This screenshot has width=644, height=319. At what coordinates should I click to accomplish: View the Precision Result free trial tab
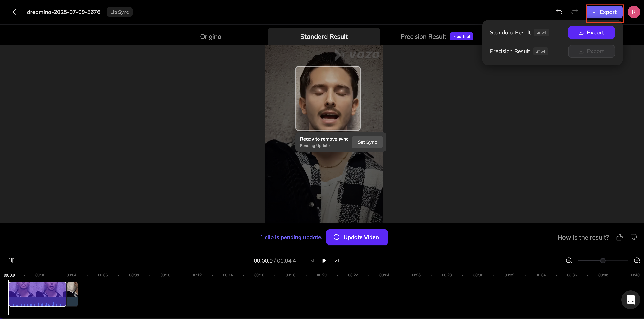(423, 36)
